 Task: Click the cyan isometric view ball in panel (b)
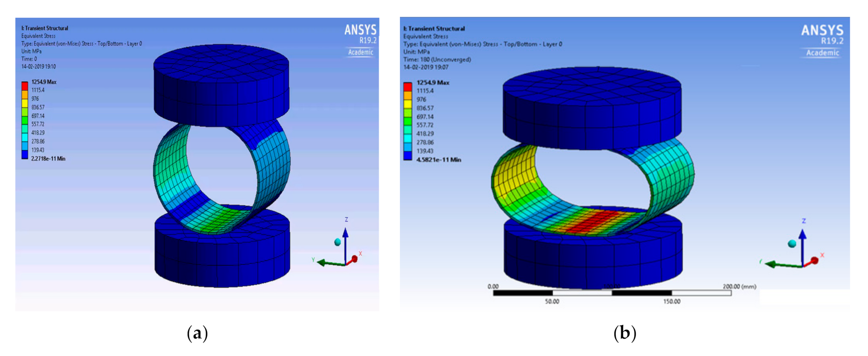[x=792, y=244]
